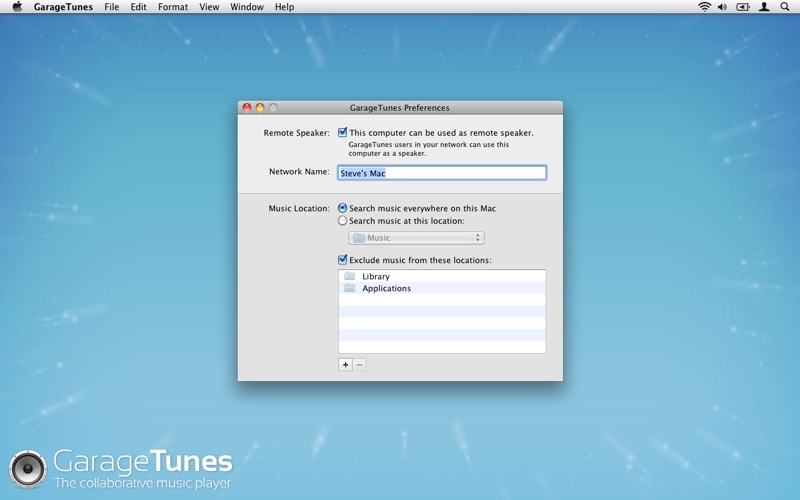Image resolution: width=800 pixels, height=500 pixels.
Task: Click the battery status icon
Action: [x=743, y=7]
